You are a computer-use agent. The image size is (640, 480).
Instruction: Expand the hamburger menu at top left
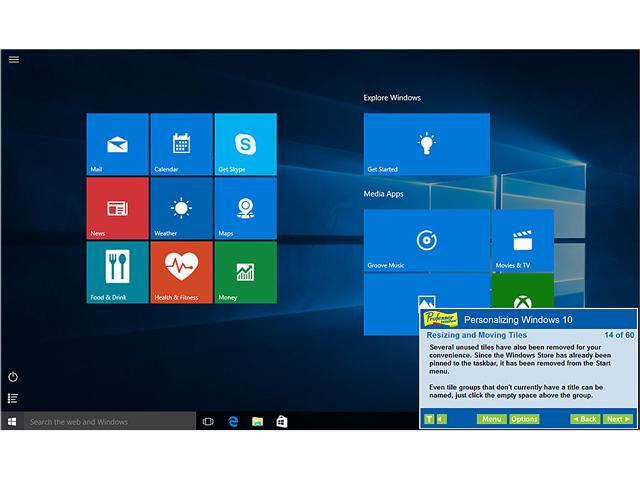pos(14,59)
